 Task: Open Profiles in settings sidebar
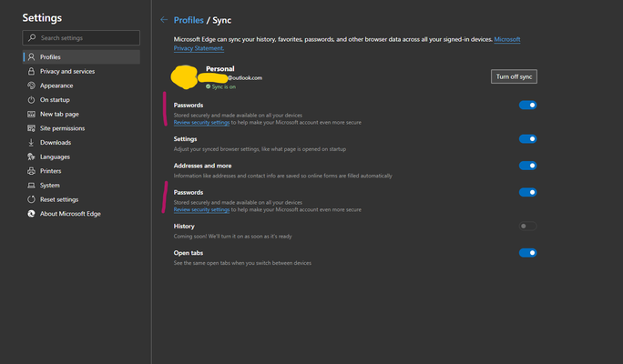coord(81,56)
